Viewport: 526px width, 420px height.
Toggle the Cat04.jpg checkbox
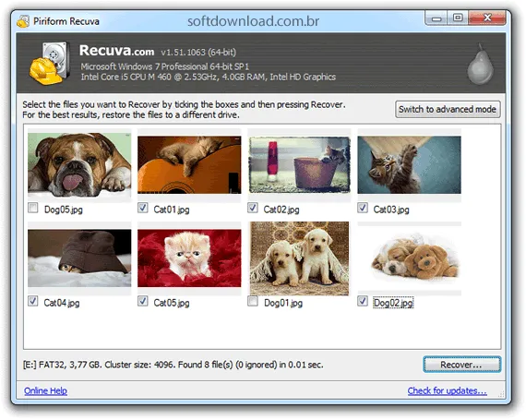33,301
